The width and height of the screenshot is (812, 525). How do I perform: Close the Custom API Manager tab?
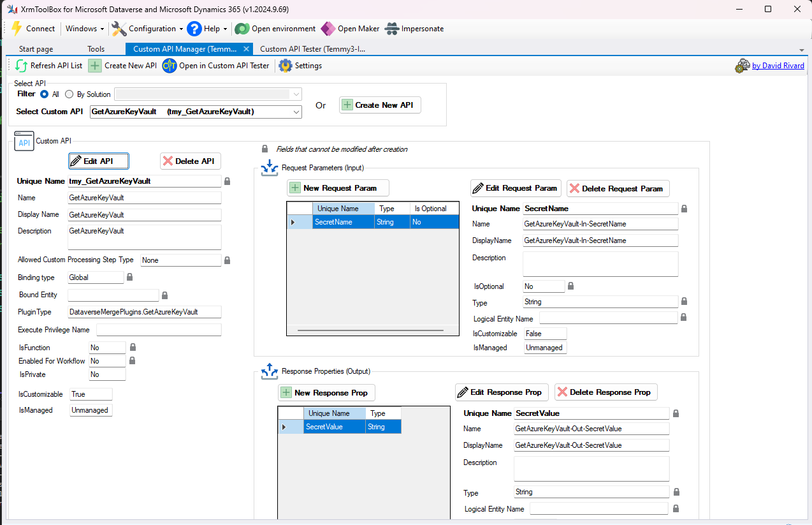coord(247,49)
